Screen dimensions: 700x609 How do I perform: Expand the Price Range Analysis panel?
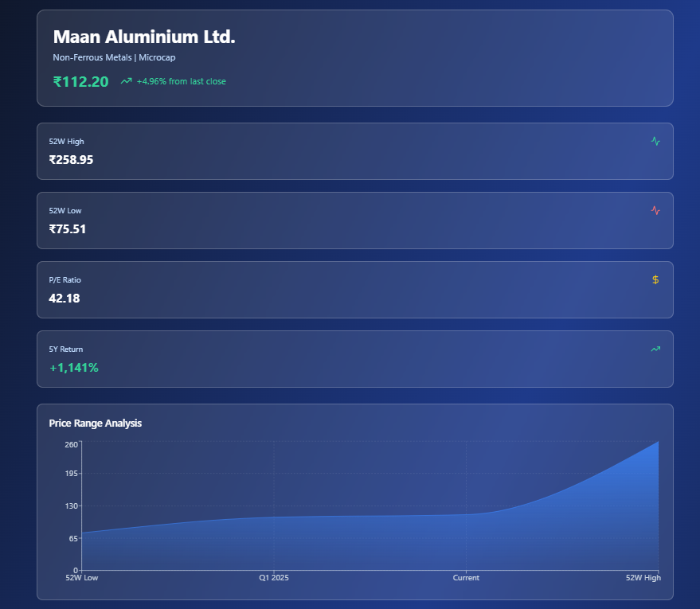354,502
